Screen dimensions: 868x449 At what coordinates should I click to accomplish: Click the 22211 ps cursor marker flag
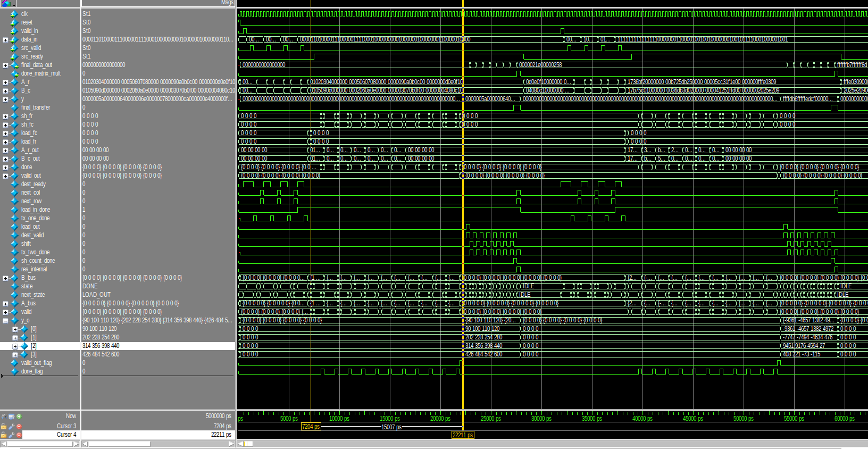click(463, 435)
